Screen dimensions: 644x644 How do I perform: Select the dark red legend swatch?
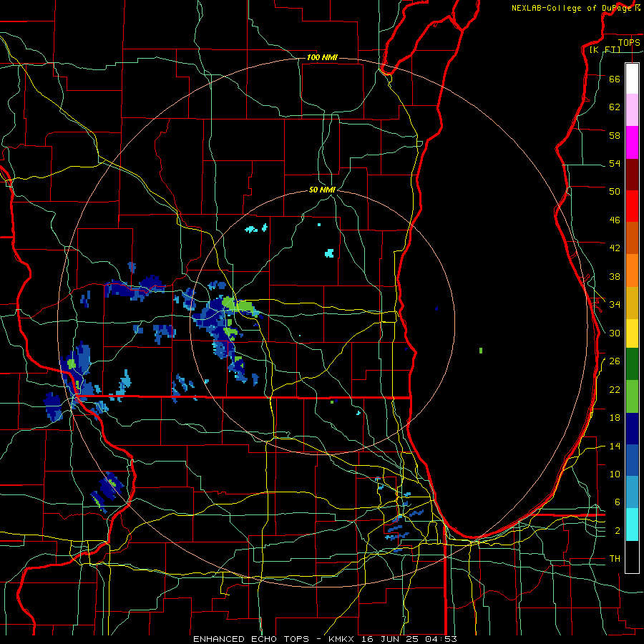pos(632,175)
